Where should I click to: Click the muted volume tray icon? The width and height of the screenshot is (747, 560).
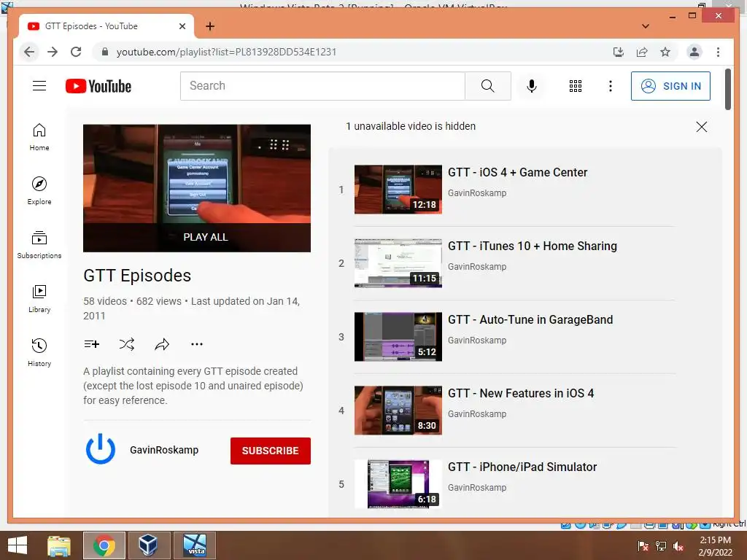678,546
